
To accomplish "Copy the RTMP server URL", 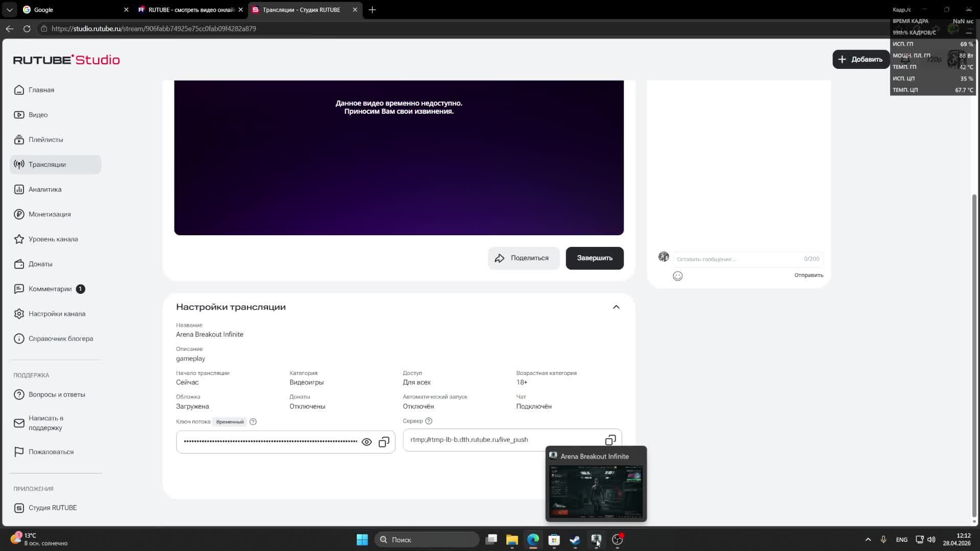I will click(610, 440).
